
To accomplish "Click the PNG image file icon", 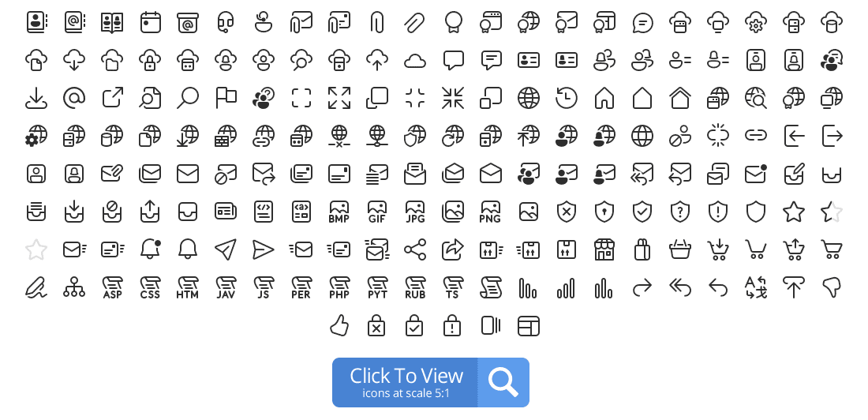I will [x=491, y=212].
